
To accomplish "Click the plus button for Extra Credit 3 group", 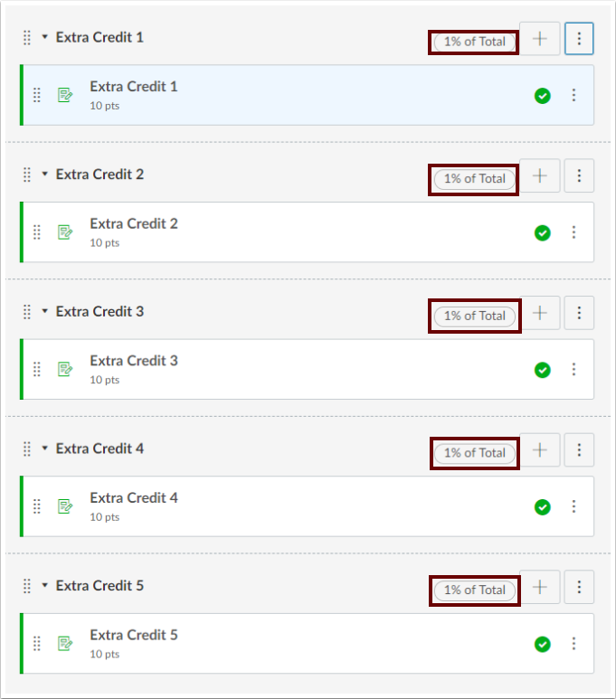I will pyautogui.click(x=540, y=313).
